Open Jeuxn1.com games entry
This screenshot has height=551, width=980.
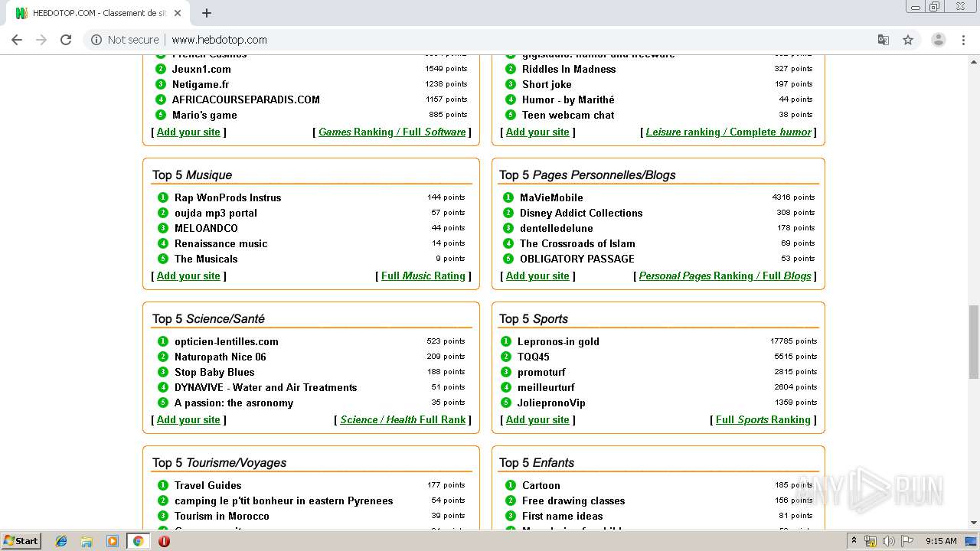tap(201, 69)
